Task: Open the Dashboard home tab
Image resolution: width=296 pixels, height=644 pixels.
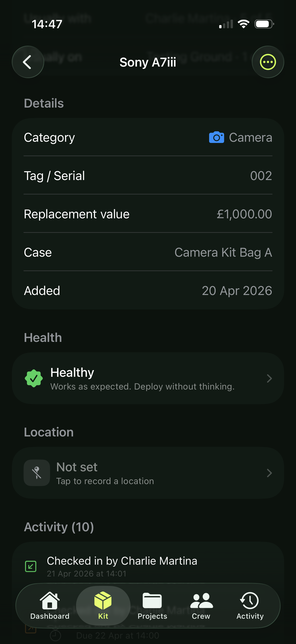Action: [50, 605]
